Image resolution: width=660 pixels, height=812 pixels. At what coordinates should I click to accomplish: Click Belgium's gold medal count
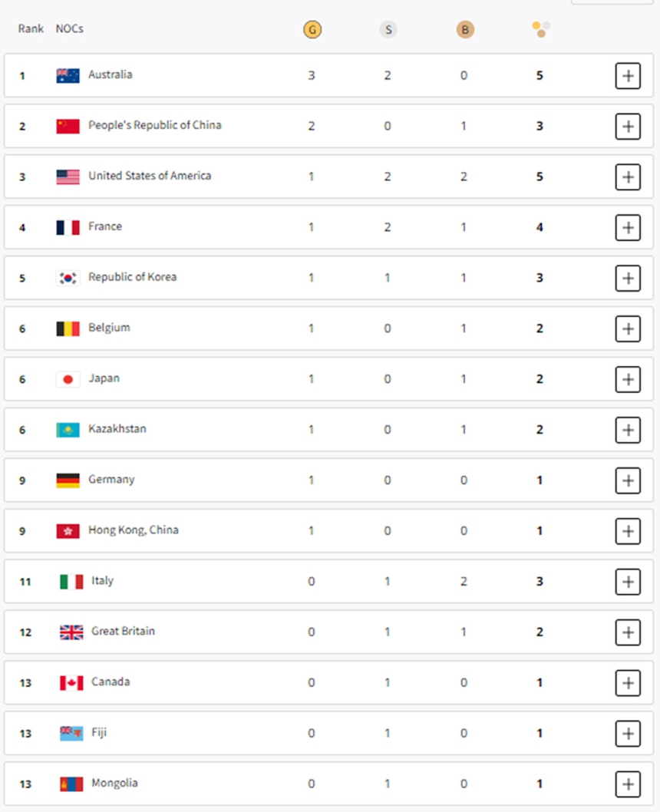(x=312, y=328)
